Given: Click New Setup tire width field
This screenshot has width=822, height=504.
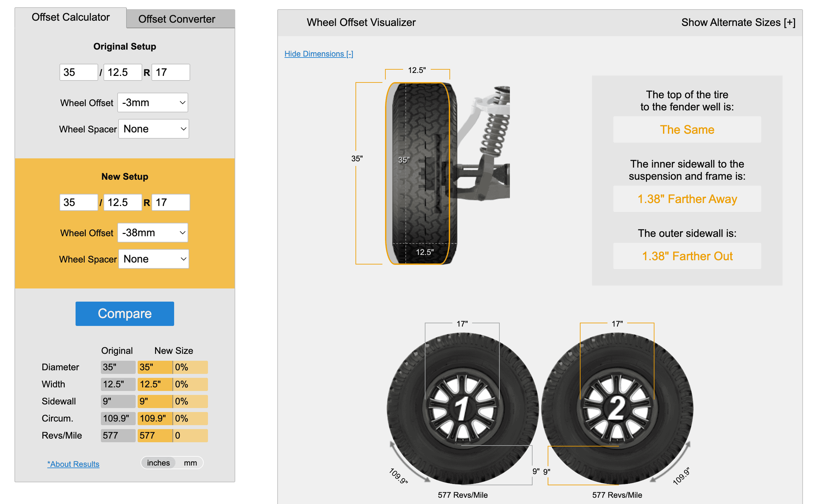Looking at the screenshot, I should click(123, 202).
